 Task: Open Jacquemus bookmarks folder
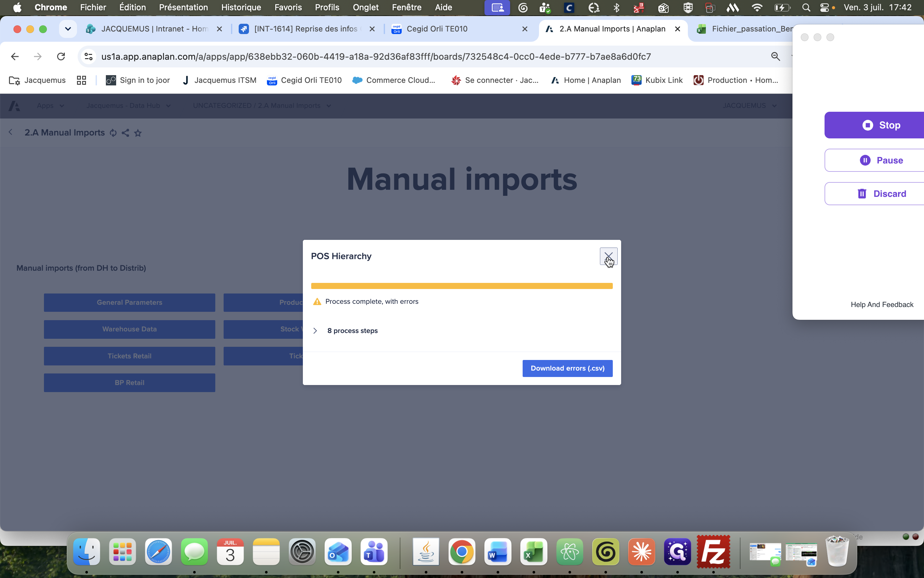click(x=37, y=80)
